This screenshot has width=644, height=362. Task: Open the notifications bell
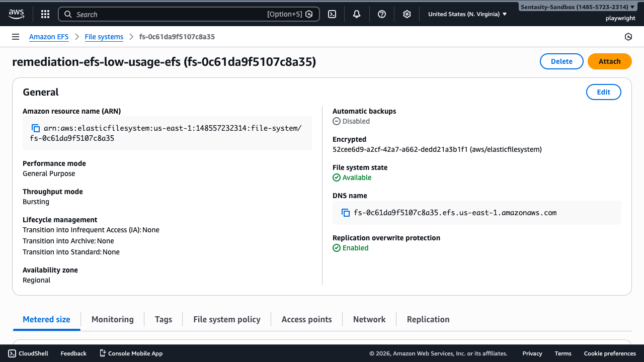coord(357,14)
